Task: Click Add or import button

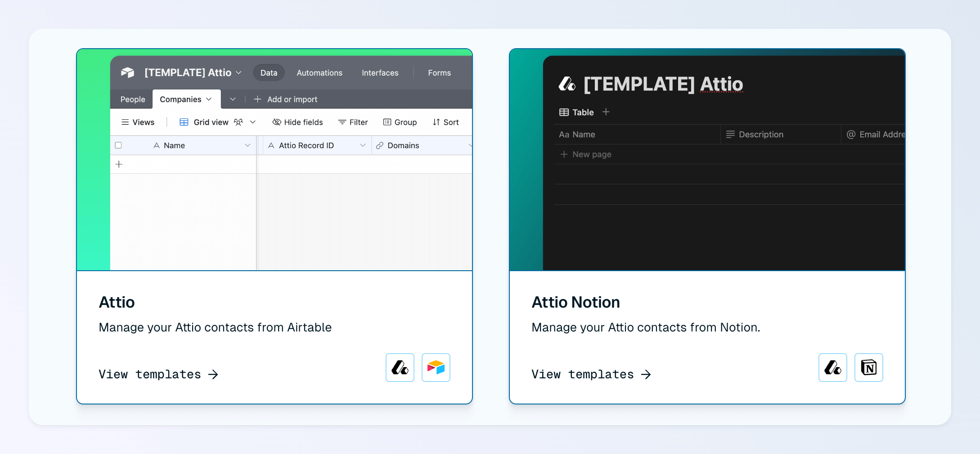Action: [286, 99]
